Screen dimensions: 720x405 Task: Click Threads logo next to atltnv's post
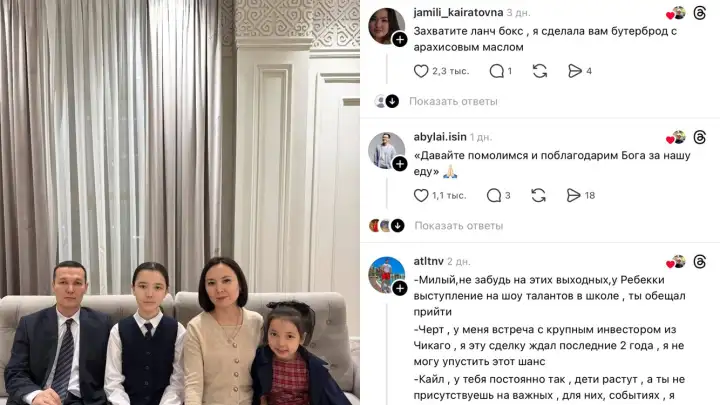tap(699, 262)
